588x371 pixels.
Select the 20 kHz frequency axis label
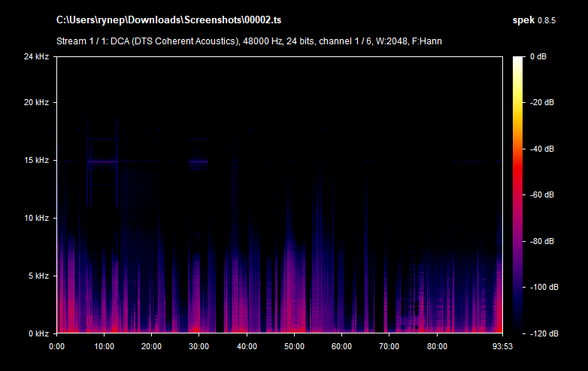[36, 102]
